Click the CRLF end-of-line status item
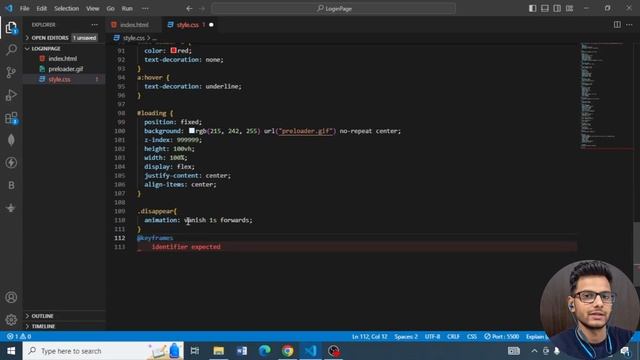The height and width of the screenshot is (360, 640). 453,337
